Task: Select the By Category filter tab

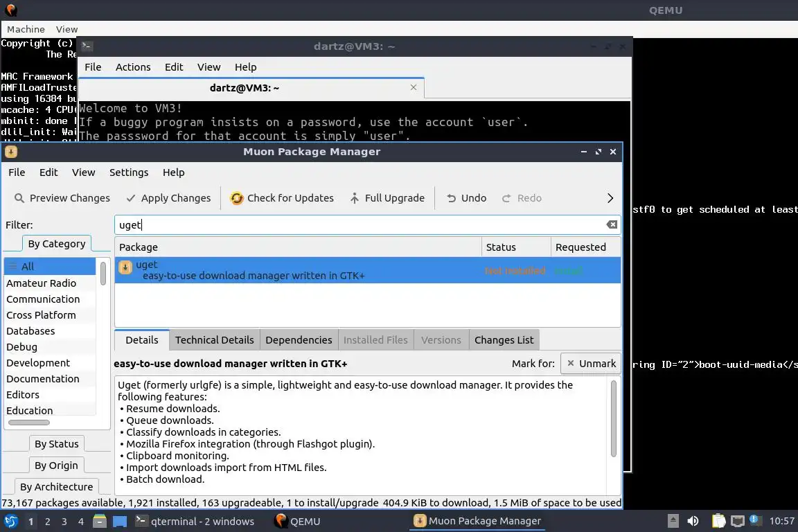Action: point(57,244)
